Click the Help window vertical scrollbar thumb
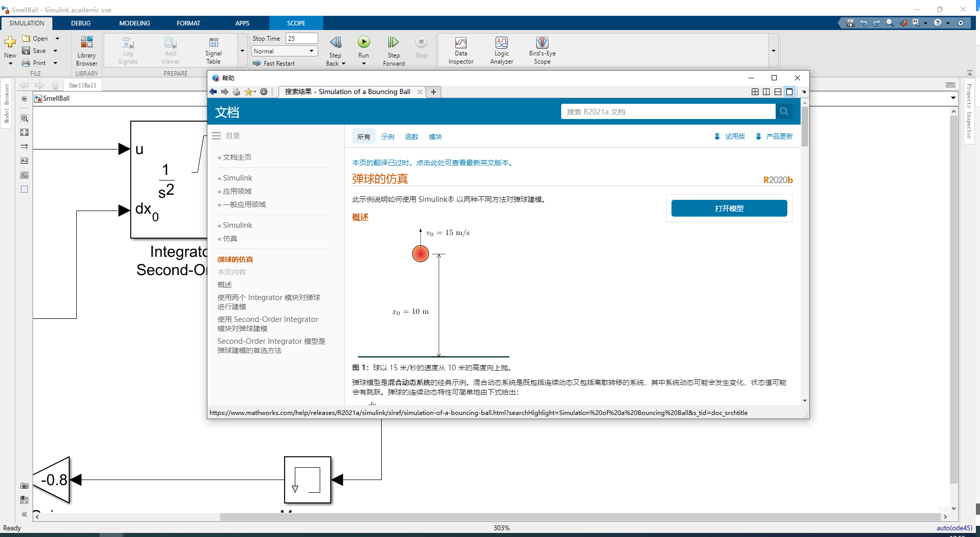 click(x=805, y=127)
